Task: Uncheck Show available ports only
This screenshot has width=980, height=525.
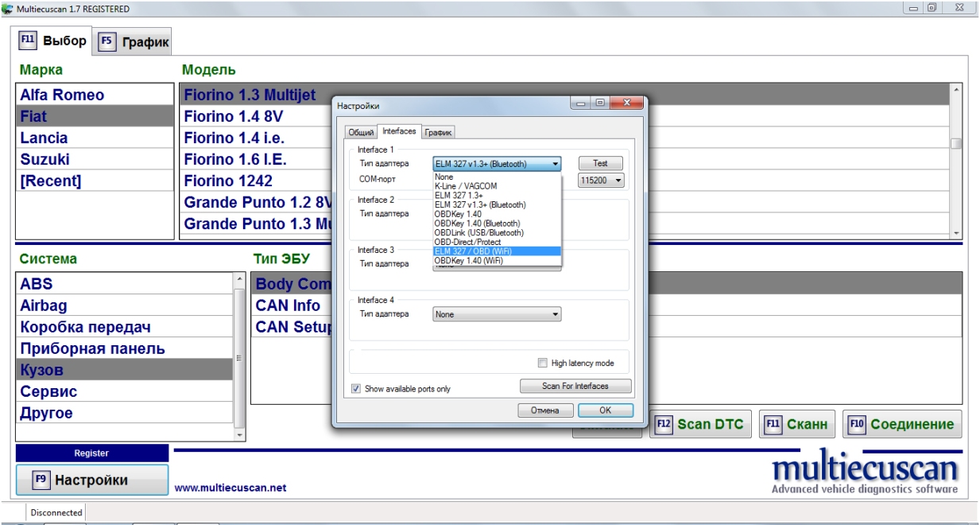Action: (x=355, y=389)
